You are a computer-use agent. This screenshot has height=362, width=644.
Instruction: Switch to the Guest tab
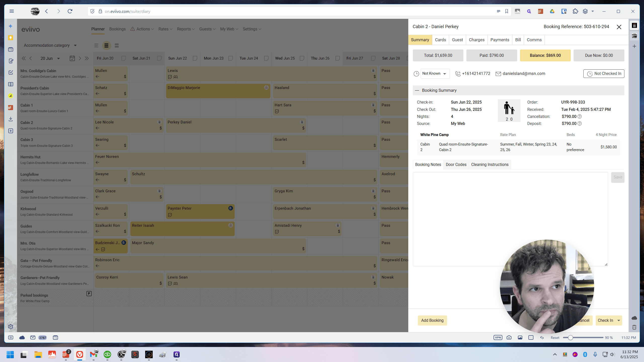[x=457, y=40]
